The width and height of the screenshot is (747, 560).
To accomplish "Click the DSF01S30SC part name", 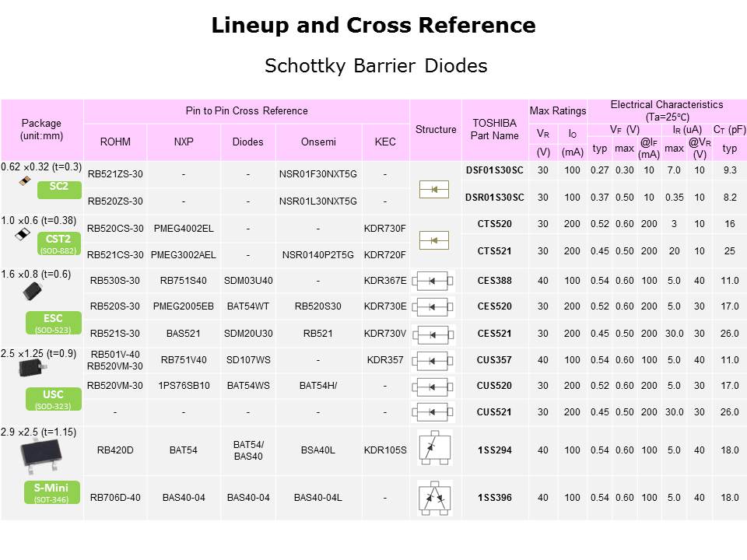I will pos(494,170).
